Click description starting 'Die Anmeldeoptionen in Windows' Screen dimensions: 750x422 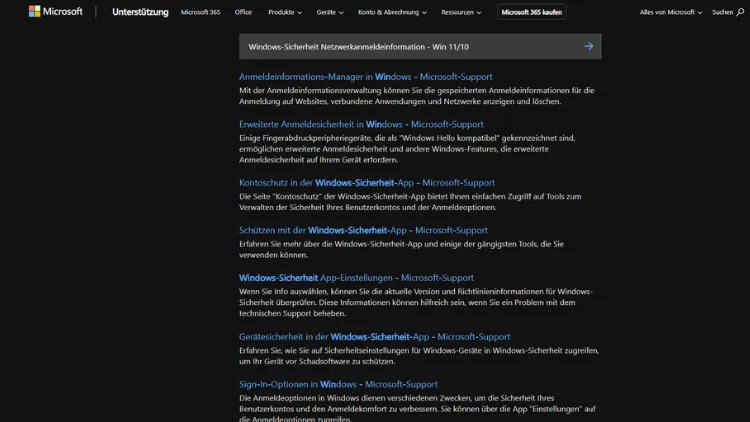[417, 409]
